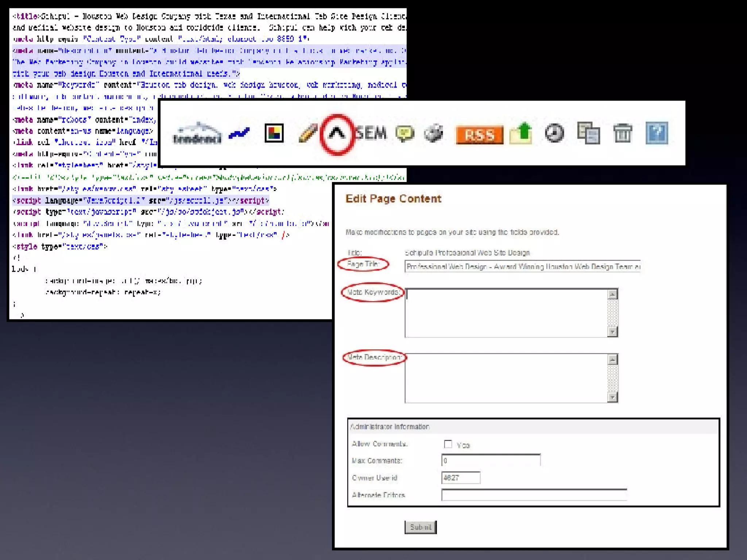
Task: Click the pencil edit icon
Action: (307, 133)
